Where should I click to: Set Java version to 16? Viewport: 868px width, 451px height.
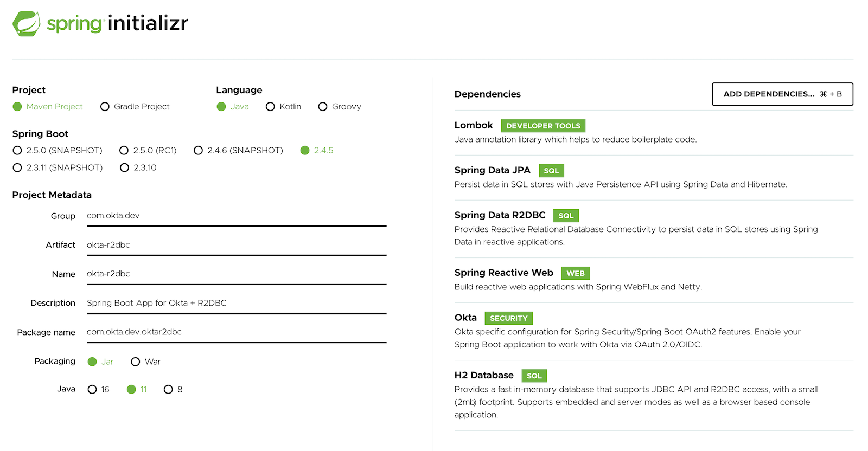98,389
